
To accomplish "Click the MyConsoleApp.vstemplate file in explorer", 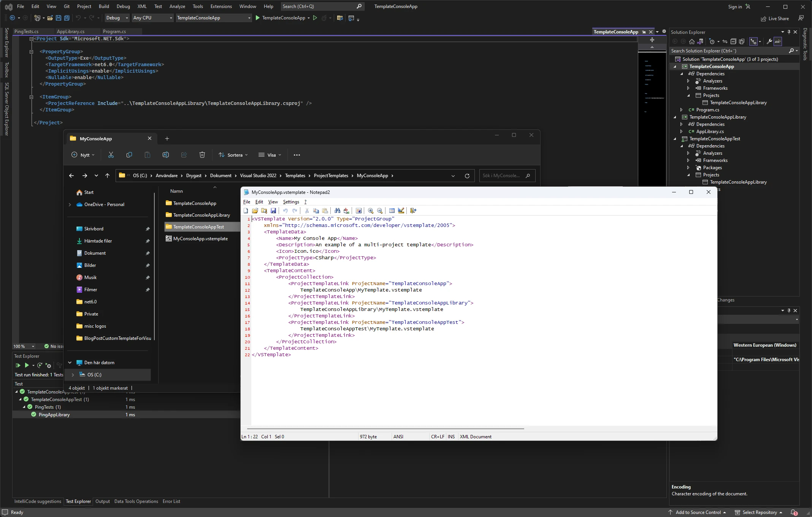I will (201, 238).
